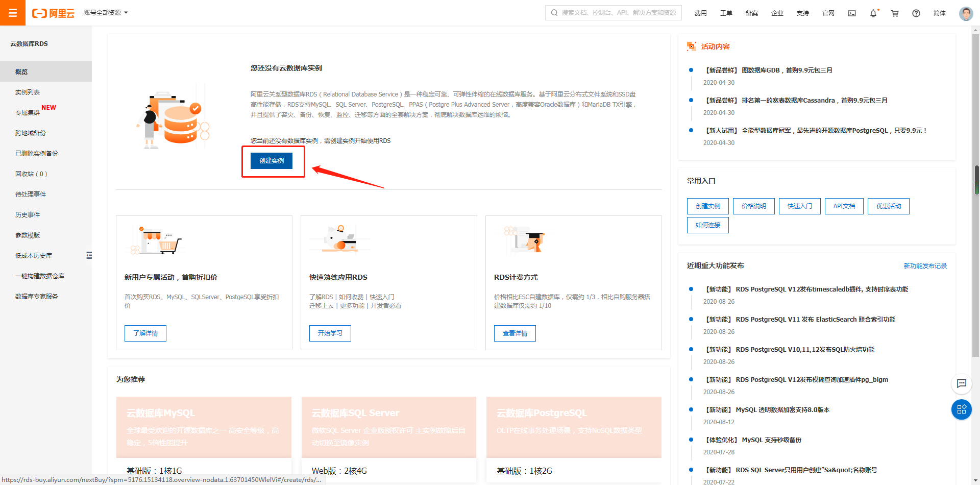The image size is (980, 485).
Task: Open the 企业 menu
Action: click(x=777, y=13)
